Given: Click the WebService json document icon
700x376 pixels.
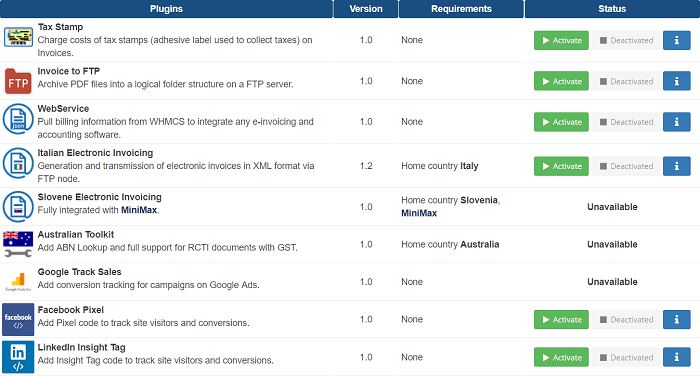Looking at the screenshot, I should (x=18, y=119).
